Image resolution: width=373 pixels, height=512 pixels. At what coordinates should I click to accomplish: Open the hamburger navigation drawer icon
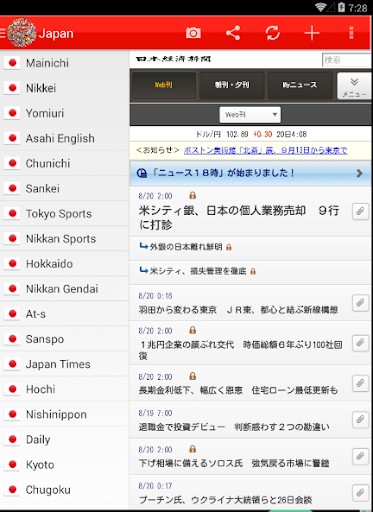[2, 33]
